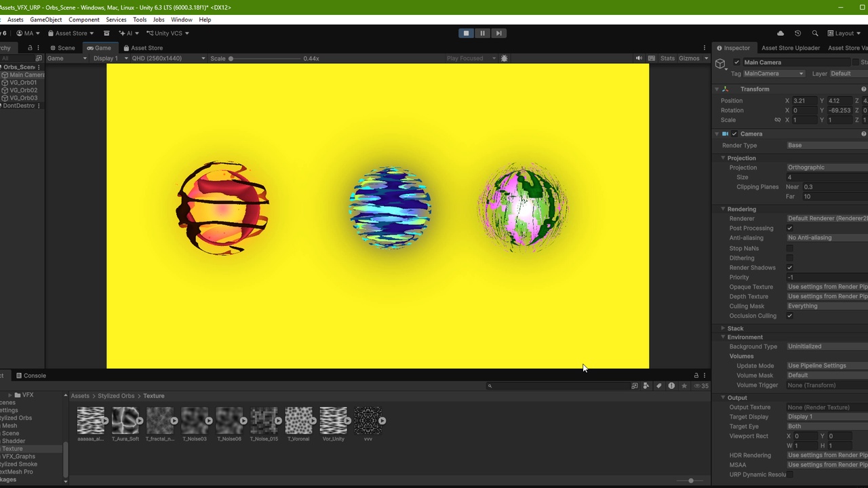Edit the Main Camera name field
This screenshot has width=868, height=488.
click(x=797, y=62)
